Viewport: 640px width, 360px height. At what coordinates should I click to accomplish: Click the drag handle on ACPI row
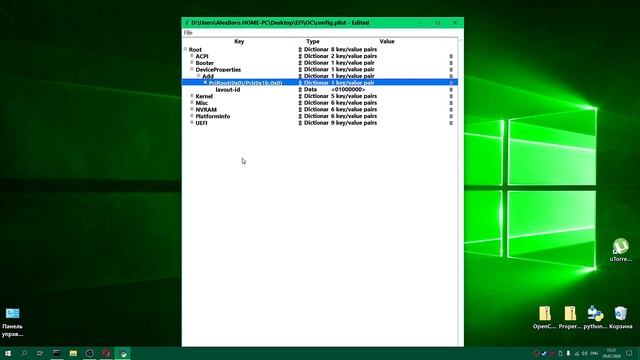[x=451, y=56]
